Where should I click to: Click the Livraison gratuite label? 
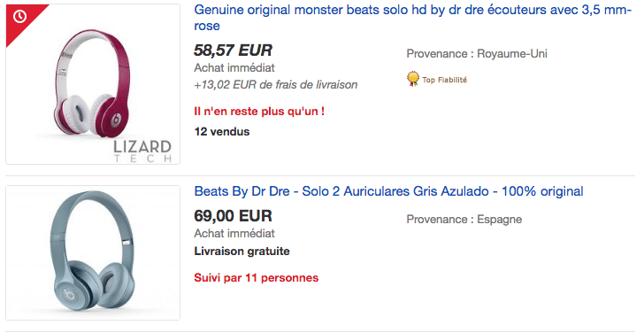241,252
